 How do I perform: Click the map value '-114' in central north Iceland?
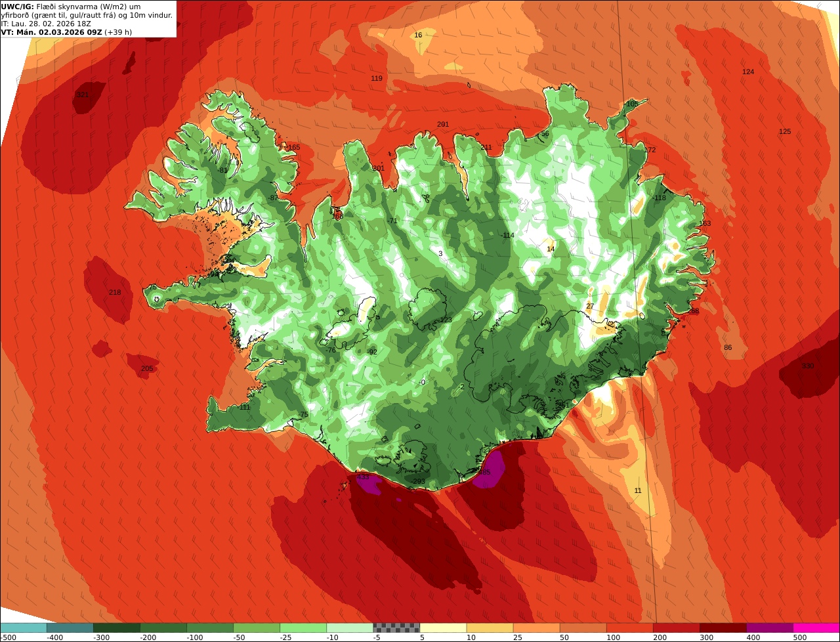click(x=507, y=236)
